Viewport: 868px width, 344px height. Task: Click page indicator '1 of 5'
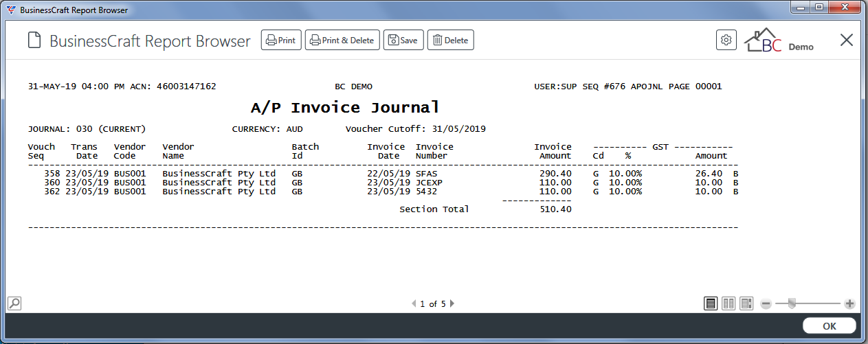click(433, 303)
